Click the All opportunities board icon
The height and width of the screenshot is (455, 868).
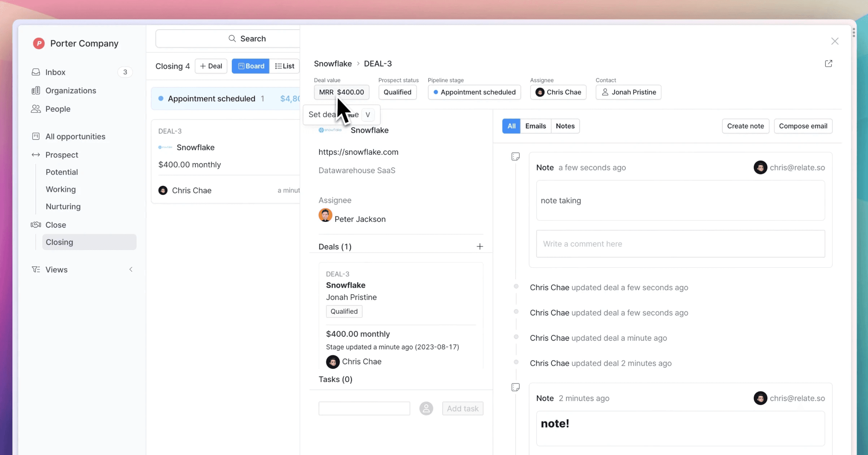point(36,136)
